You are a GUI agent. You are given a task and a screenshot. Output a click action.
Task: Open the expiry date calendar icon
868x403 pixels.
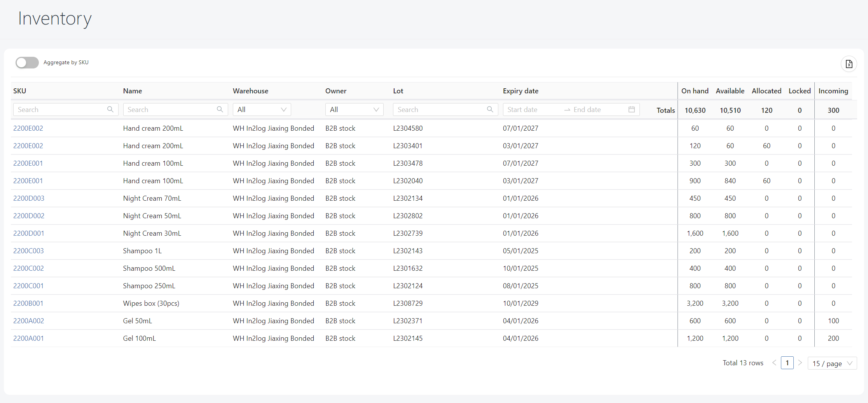pos(632,110)
